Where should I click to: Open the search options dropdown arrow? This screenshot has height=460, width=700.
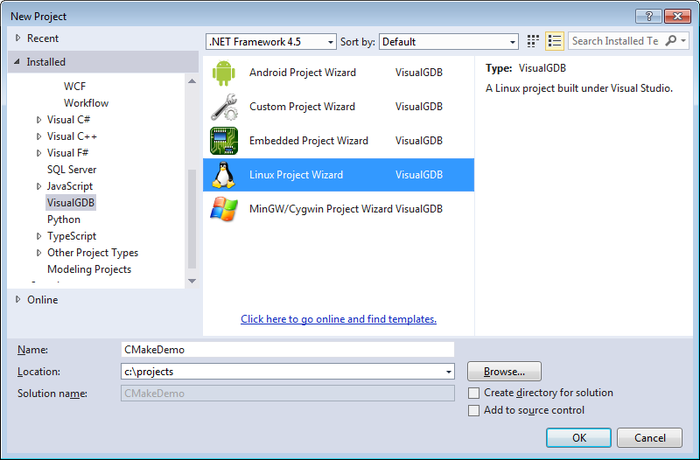pos(683,41)
